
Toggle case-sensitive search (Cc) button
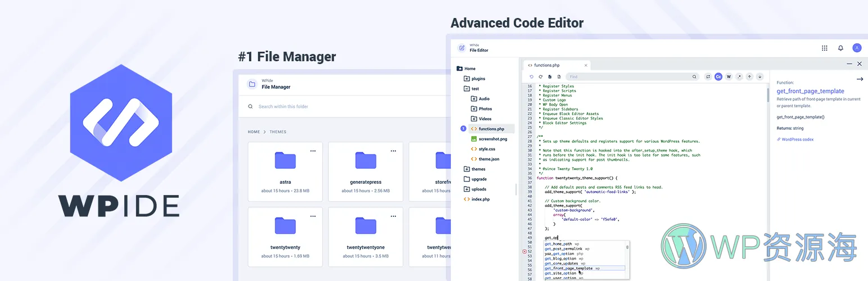[x=718, y=76]
